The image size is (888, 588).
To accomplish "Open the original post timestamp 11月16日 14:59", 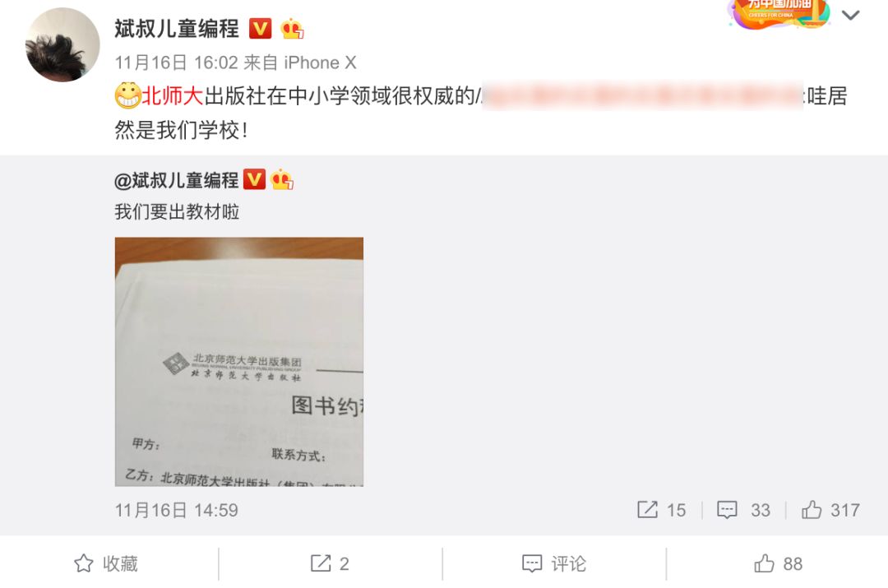I will pos(176,511).
